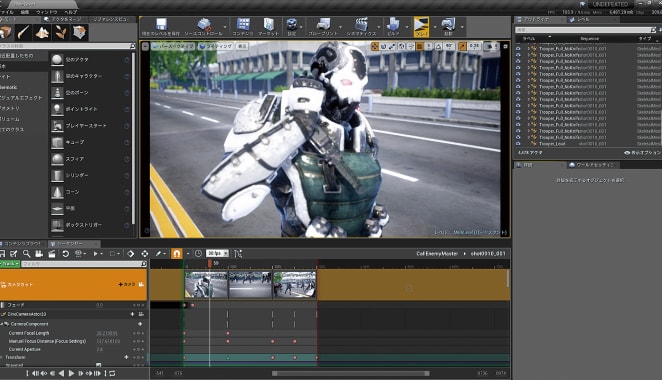Click the Current Focal Length value field
Viewport: 662px width, 380px height.
coord(107,333)
